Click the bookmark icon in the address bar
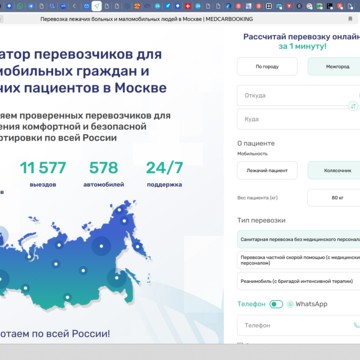Viewport: 360px width, 360px height. click(350, 19)
